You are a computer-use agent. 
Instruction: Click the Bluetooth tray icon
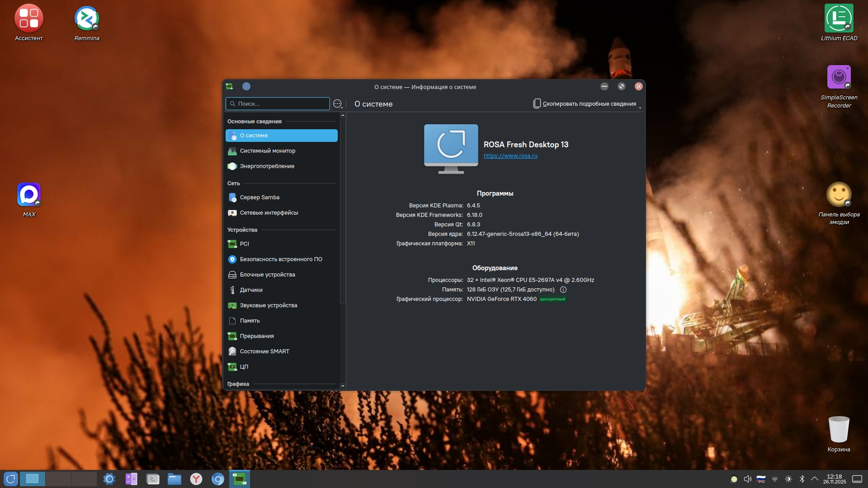[802, 479]
